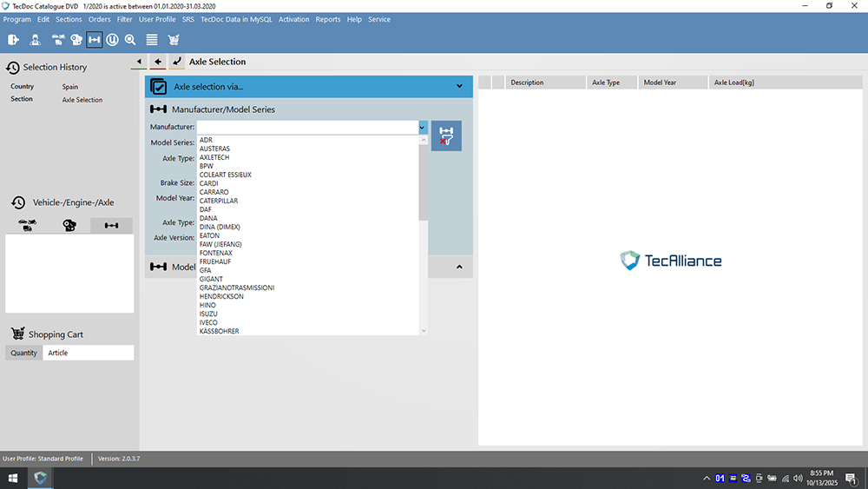Select HENDRICKSON in the manufacturer list
The image size is (868, 489).
(x=221, y=296)
